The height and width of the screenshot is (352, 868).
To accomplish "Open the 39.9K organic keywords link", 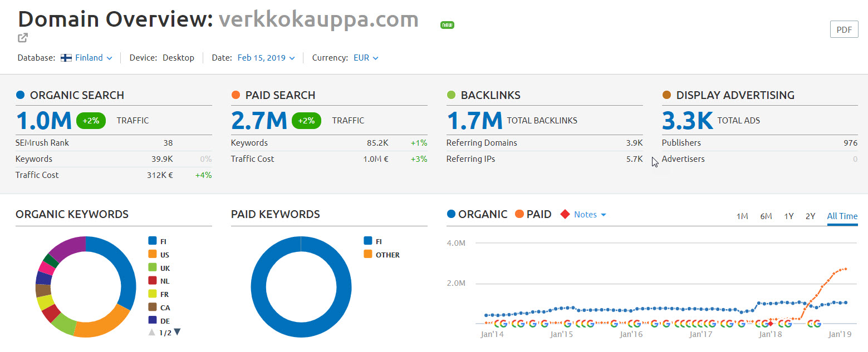I will pyautogui.click(x=162, y=159).
